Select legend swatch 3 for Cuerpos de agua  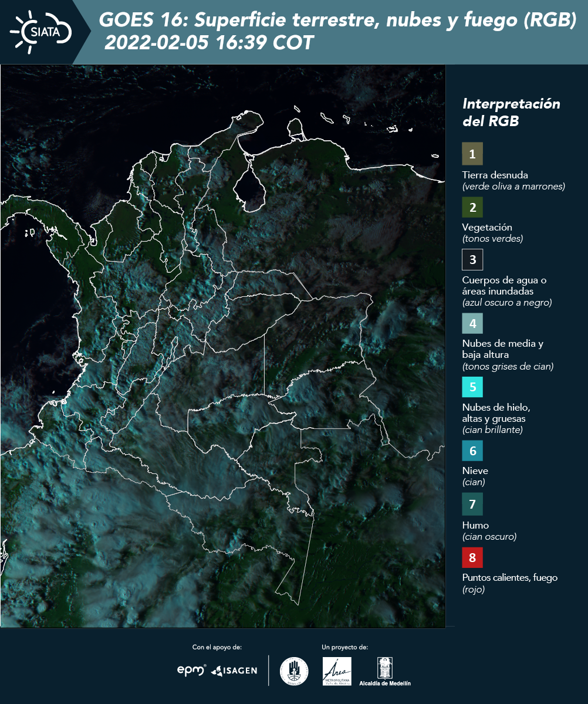472,259
